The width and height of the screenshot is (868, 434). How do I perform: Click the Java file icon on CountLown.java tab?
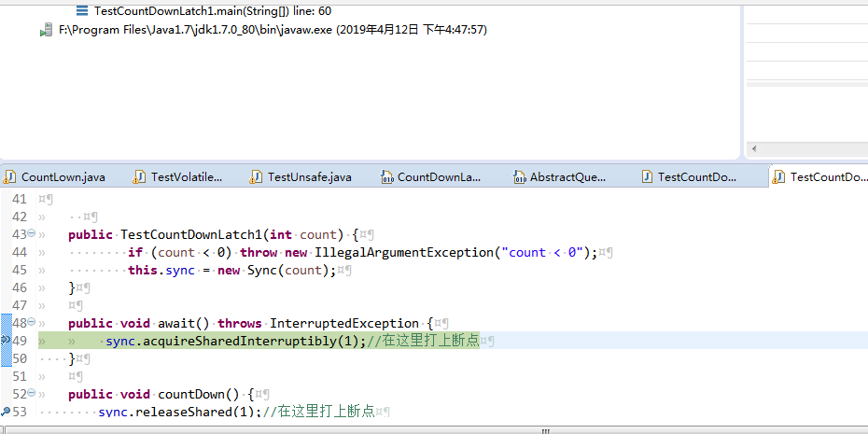[x=9, y=177]
